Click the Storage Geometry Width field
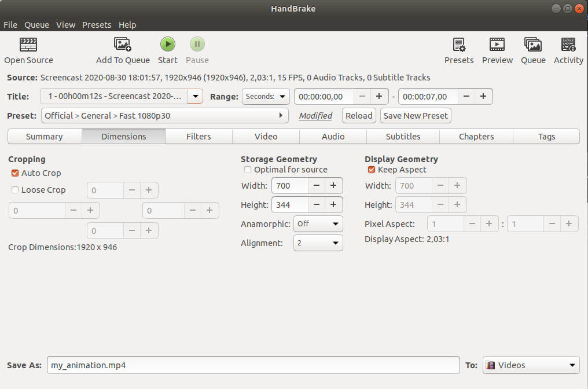The height and width of the screenshot is (389, 588). point(290,186)
